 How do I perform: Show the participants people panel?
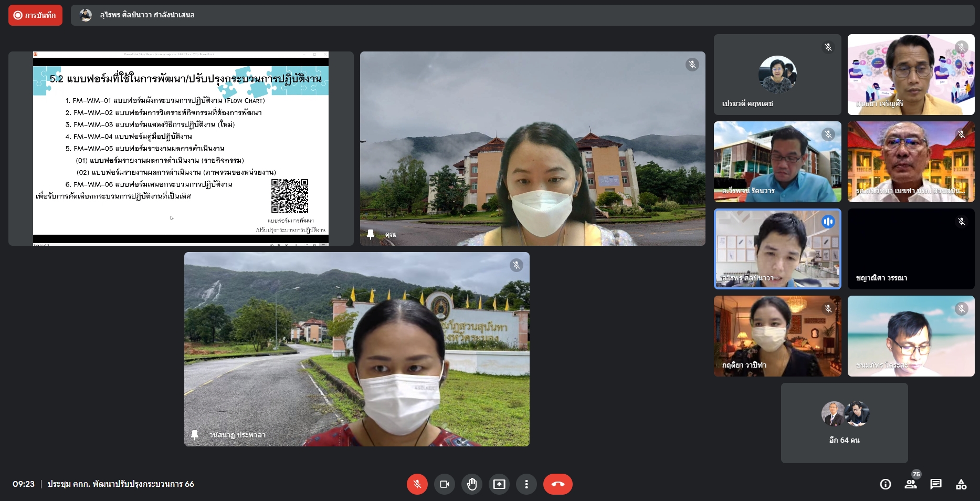click(x=911, y=484)
